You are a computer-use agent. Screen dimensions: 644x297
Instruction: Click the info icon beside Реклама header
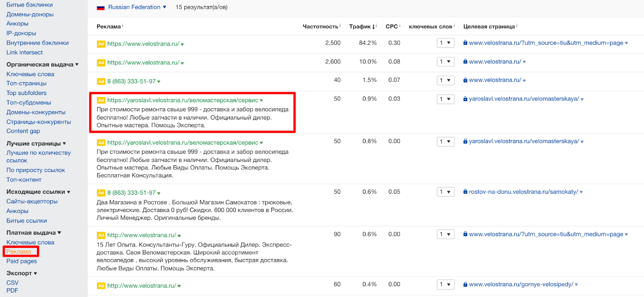(x=122, y=25)
